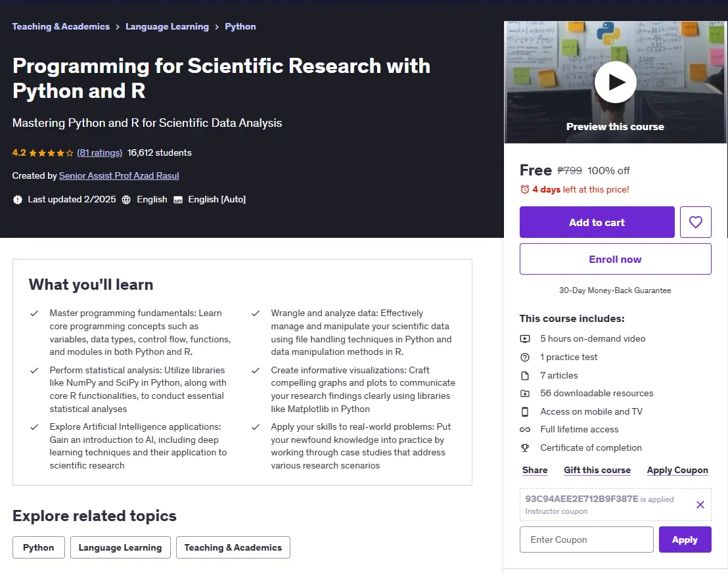Click the 30-Day Money-Back Guarantee text

[615, 290]
